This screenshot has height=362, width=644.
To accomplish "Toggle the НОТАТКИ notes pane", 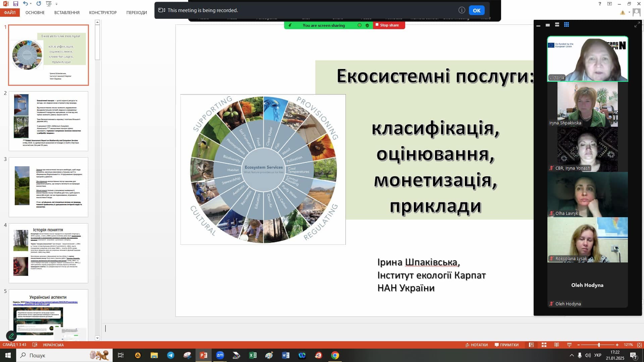I will pyautogui.click(x=477, y=345).
